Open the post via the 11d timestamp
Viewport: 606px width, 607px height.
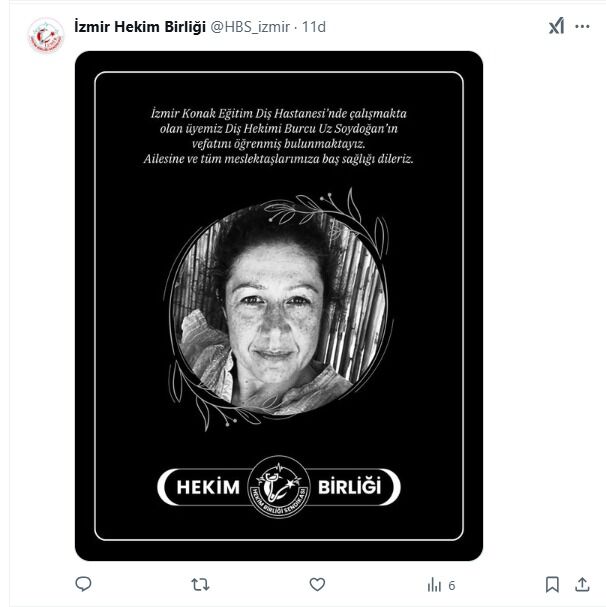314,27
